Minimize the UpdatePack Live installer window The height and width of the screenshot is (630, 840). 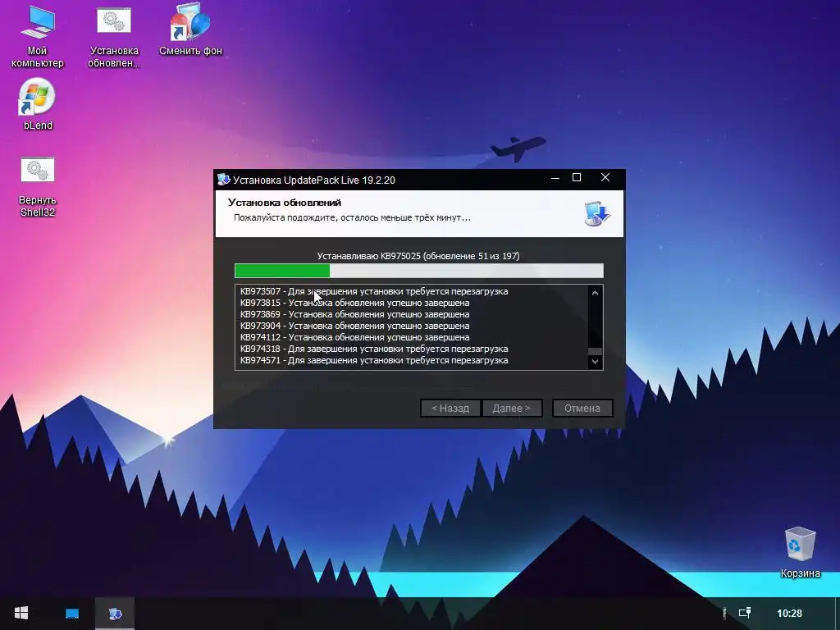coord(555,178)
